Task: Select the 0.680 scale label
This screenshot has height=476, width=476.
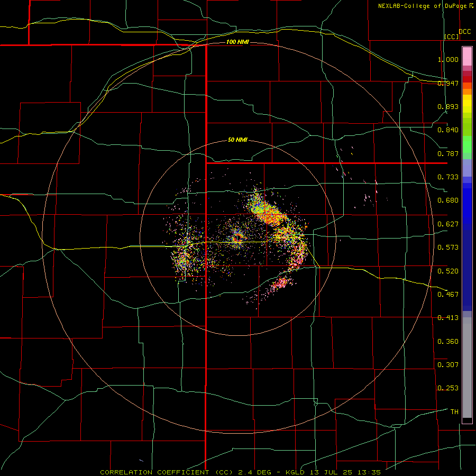Action: click(x=448, y=200)
